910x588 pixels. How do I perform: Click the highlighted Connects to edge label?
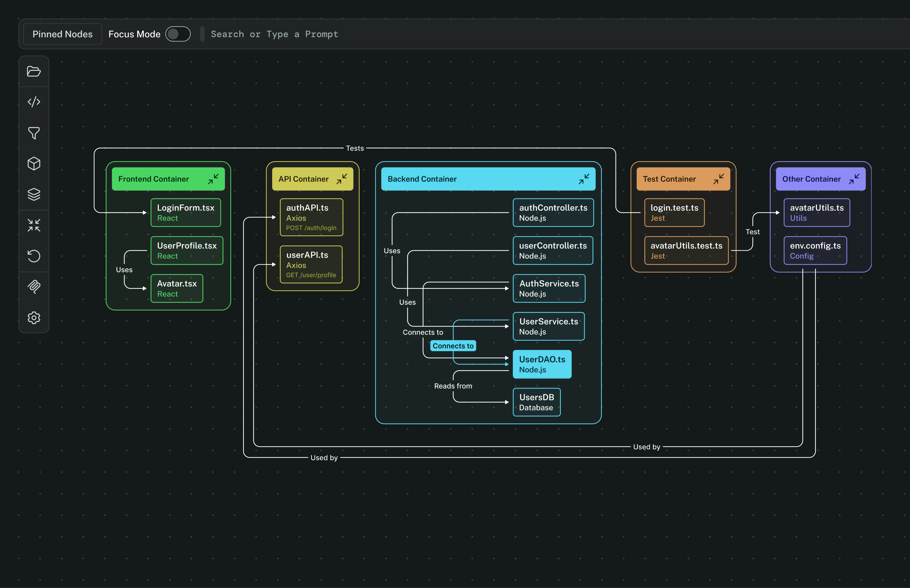point(453,346)
